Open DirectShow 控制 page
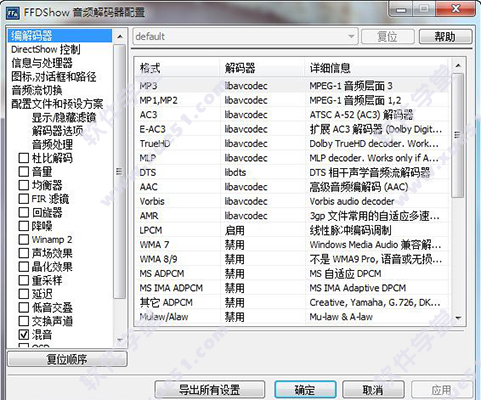 (x=45, y=49)
